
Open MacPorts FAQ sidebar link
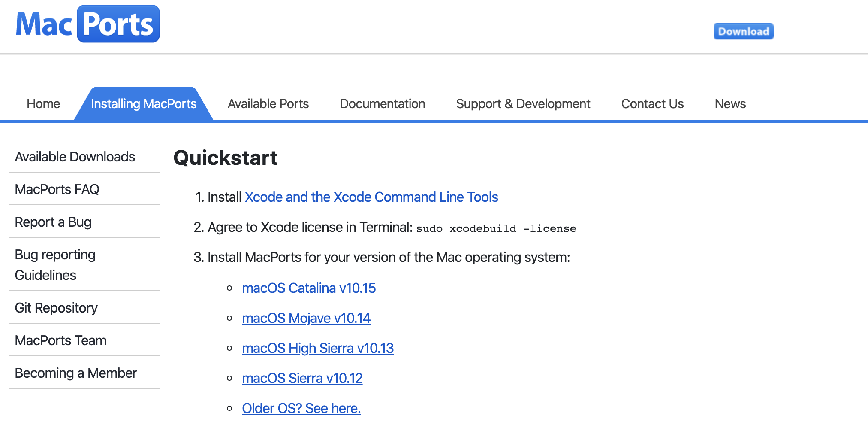click(x=57, y=190)
